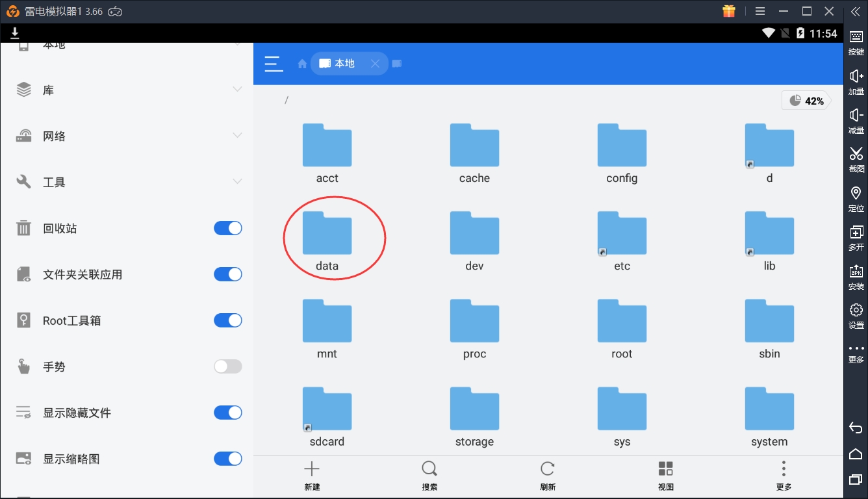Refresh the folder list with 刷新
Image resolution: width=868 pixels, height=499 pixels.
[548, 476]
